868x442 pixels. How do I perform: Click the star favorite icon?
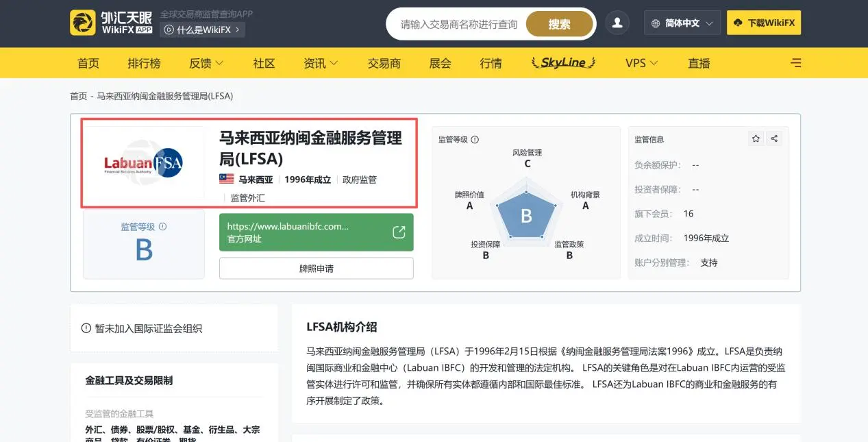click(x=756, y=138)
